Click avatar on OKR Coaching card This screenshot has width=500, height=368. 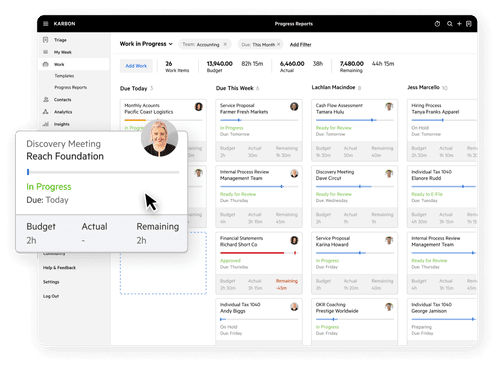coord(389,306)
